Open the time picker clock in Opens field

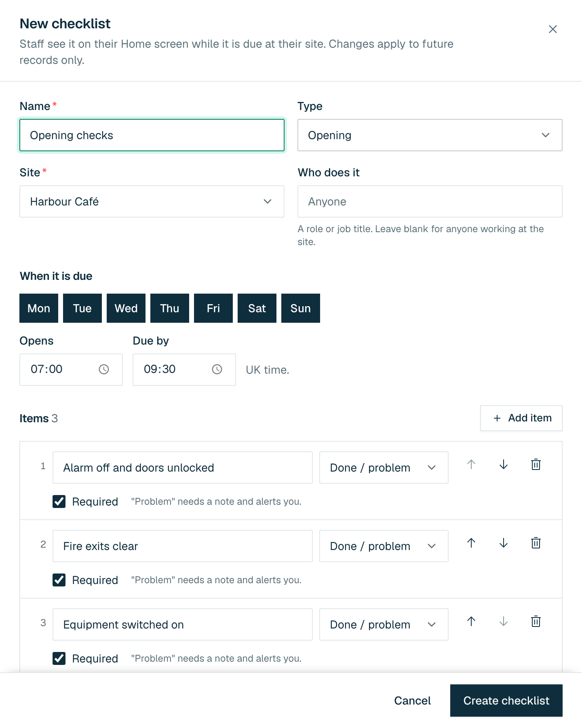click(104, 369)
